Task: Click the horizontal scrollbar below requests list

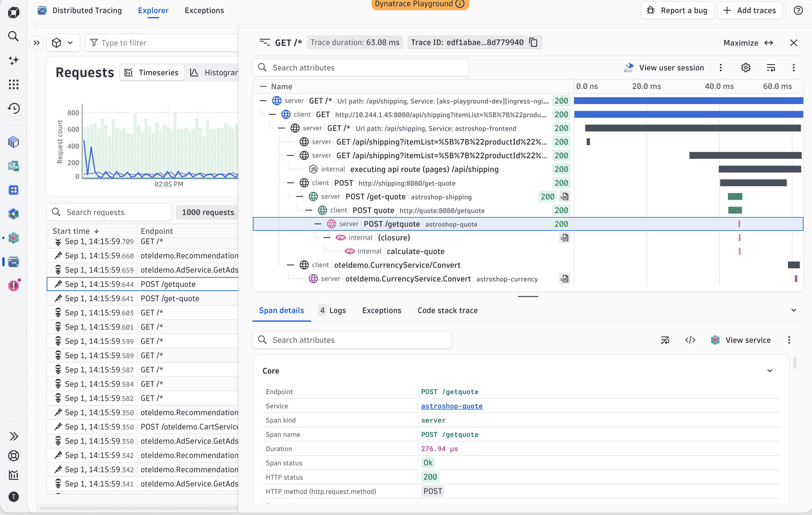Action: click(x=139, y=508)
